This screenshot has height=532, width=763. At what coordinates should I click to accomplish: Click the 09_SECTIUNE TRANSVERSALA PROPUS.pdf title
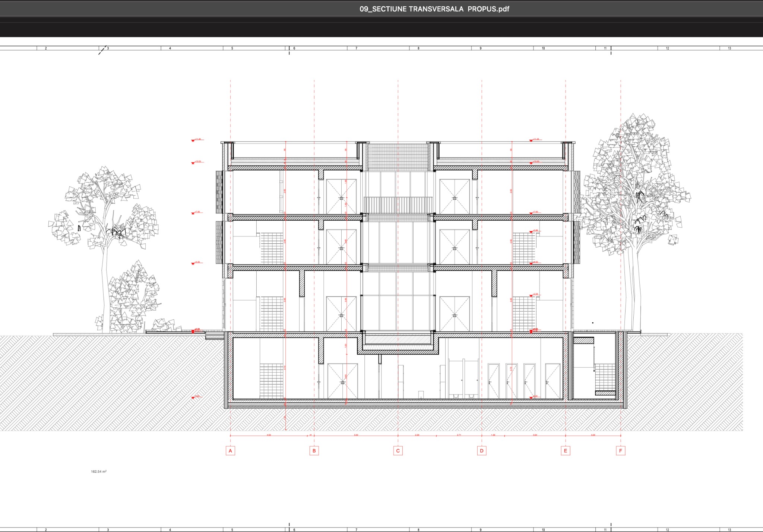pos(434,9)
